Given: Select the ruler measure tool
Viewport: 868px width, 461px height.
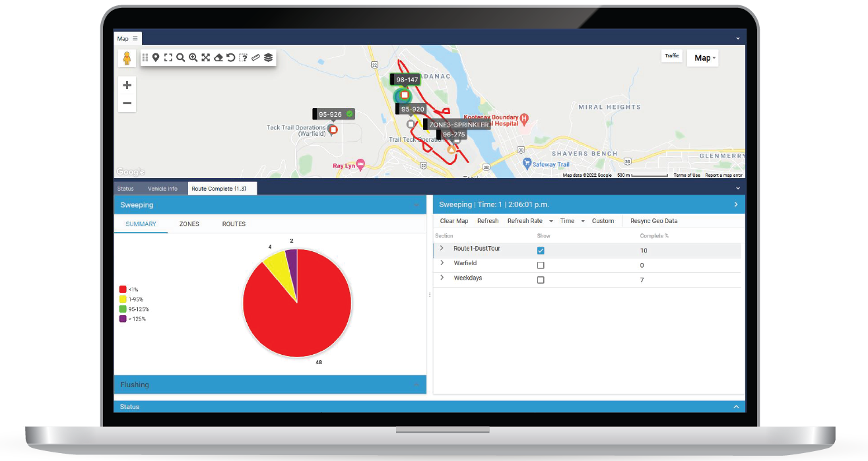Looking at the screenshot, I should [x=255, y=58].
